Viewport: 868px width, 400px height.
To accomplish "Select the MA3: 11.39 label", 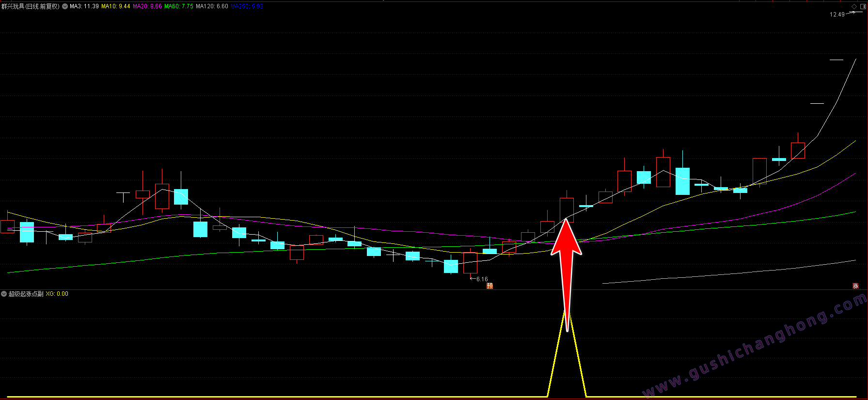I will coord(84,6).
